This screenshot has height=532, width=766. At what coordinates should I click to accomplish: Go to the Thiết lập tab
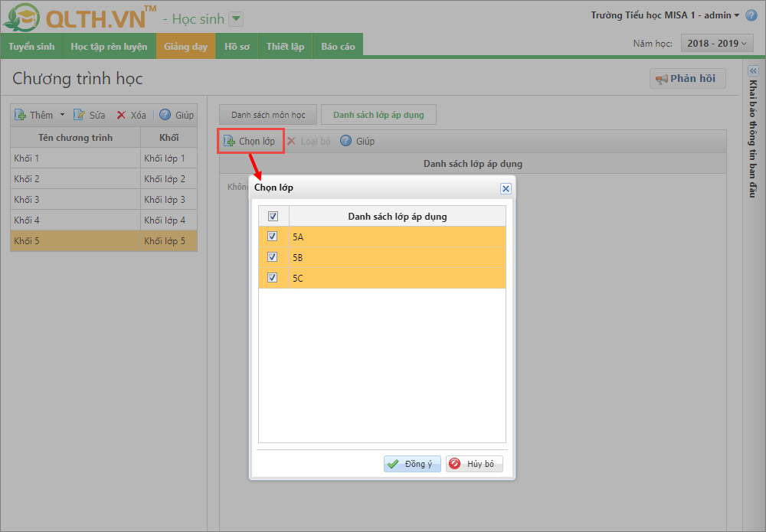[285, 47]
